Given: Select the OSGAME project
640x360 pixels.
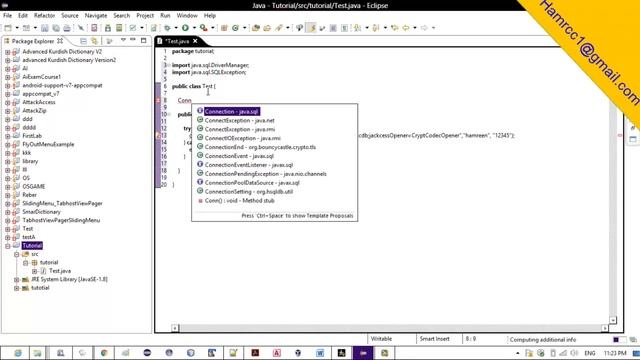Looking at the screenshot, I should pos(33,187).
